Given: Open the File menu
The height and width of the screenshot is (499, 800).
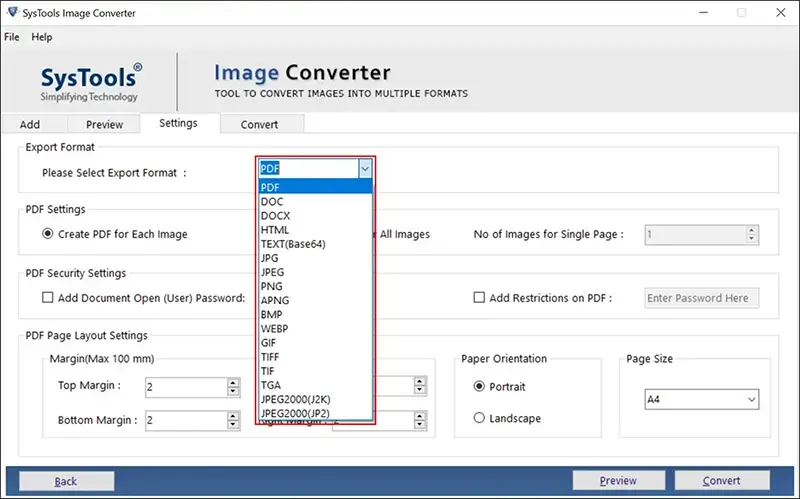Looking at the screenshot, I should click(x=12, y=37).
